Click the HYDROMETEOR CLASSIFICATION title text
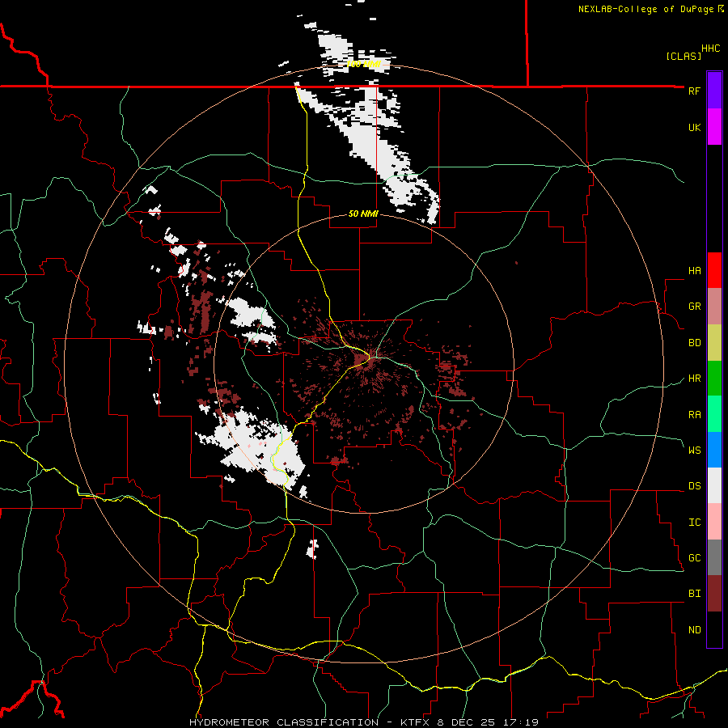This screenshot has width=728, height=728. 284,722
